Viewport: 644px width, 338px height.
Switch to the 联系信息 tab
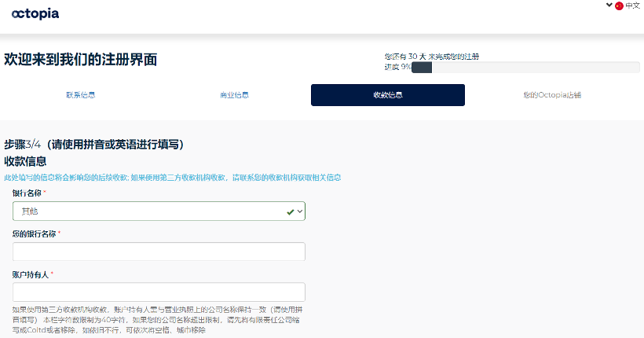[x=80, y=95]
